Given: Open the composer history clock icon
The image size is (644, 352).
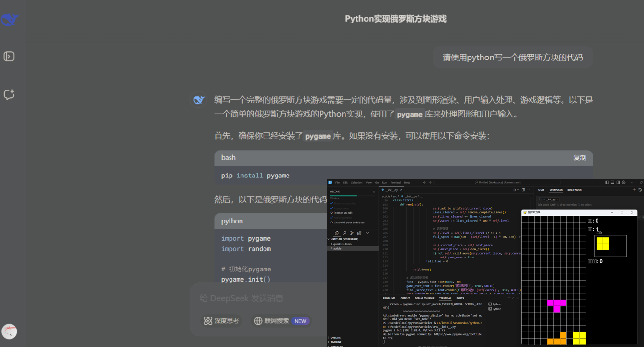Looking at the screenshot, I should (x=640, y=190).
